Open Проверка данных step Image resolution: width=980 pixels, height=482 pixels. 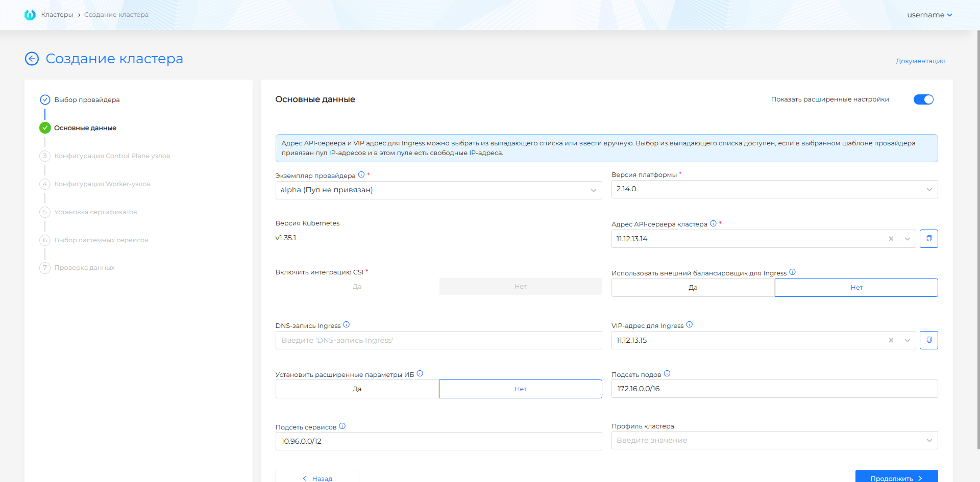tap(84, 267)
